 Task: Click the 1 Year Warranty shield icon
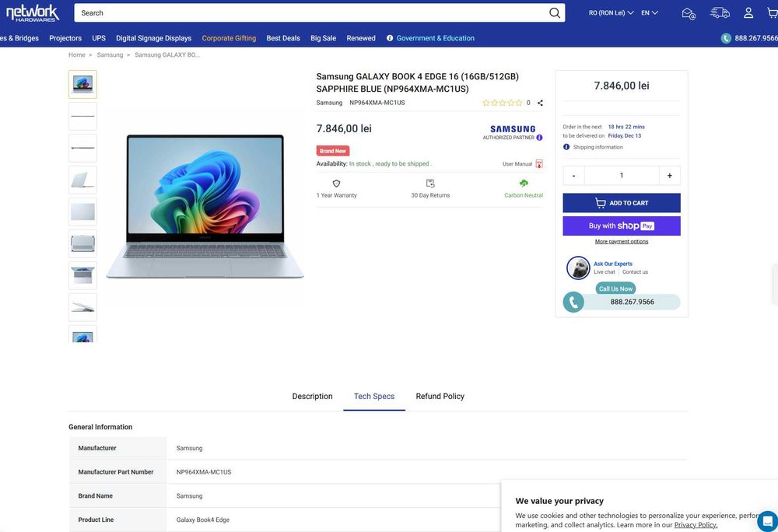pos(336,184)
